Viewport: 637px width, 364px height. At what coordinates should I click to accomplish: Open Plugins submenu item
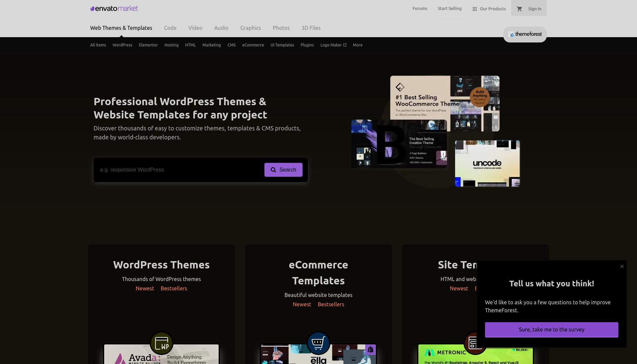[307, 45]
